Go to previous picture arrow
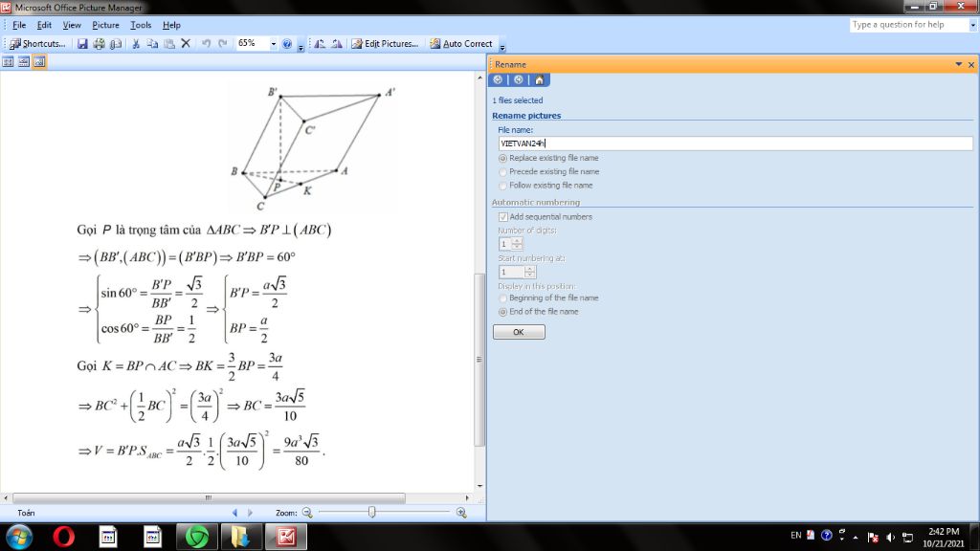The height and width of the screenshot is (551, 980). (235, 513)
